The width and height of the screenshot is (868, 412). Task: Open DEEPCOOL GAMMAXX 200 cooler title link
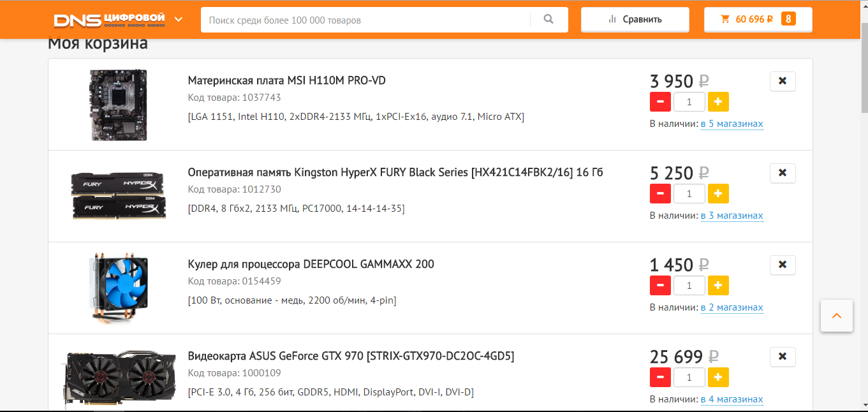(x=311, y=264)
